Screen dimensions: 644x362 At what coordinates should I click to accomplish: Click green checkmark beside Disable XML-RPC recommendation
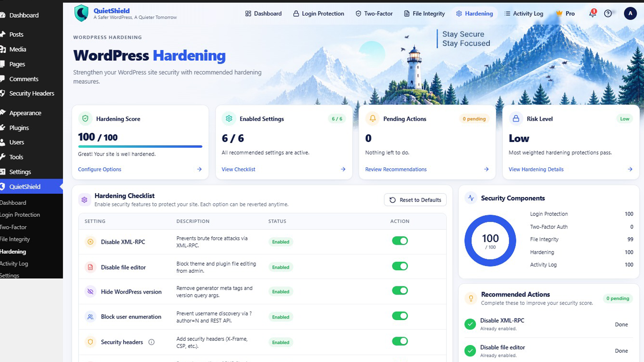point(470,324)
